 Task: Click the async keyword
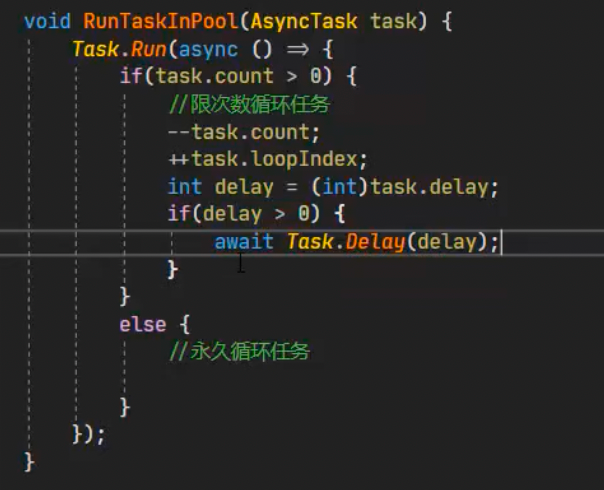click(x=208, y=49)
